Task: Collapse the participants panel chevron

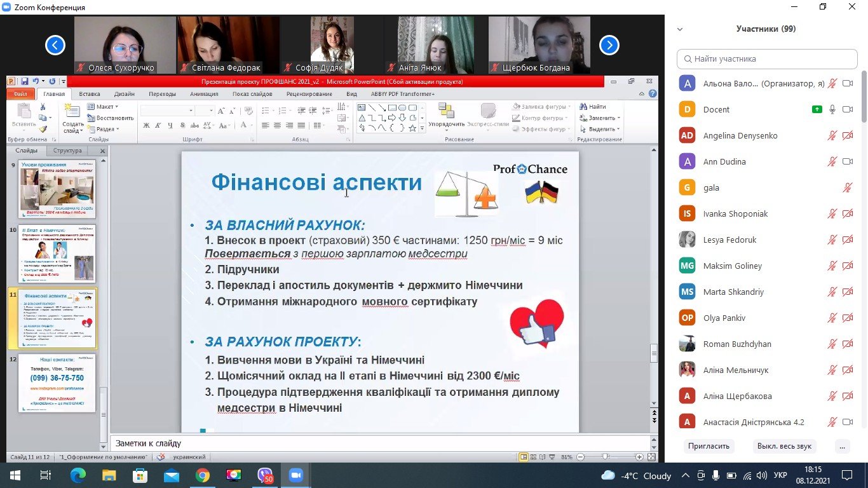Action: pyautogui.click(x=680, y=29)
